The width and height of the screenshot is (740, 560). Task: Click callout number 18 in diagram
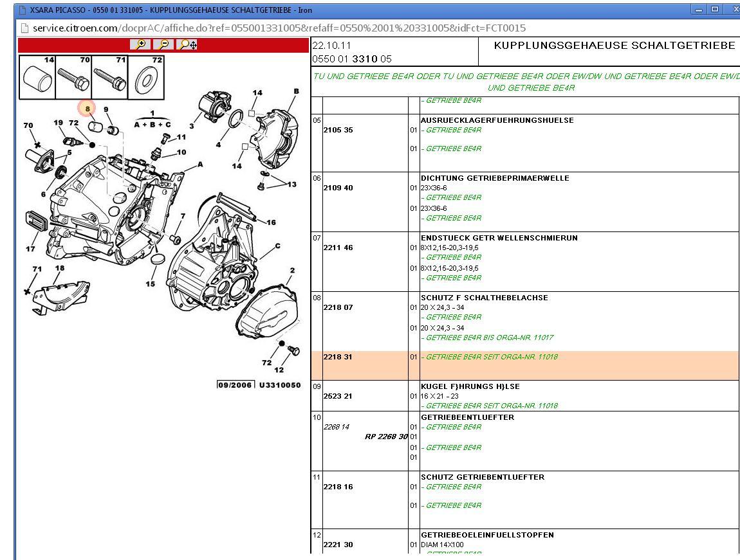(59, 267)
